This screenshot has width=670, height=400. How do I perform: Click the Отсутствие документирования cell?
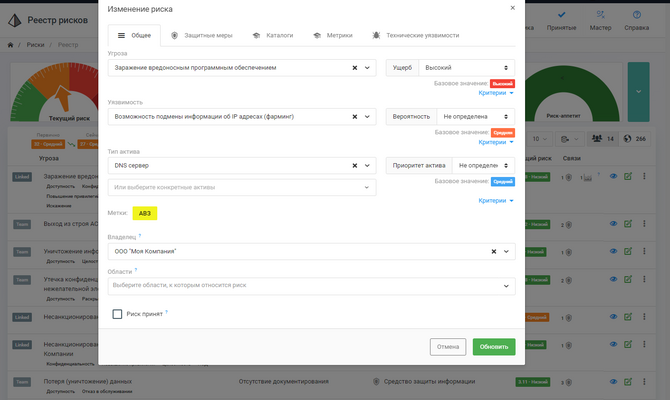283,382
